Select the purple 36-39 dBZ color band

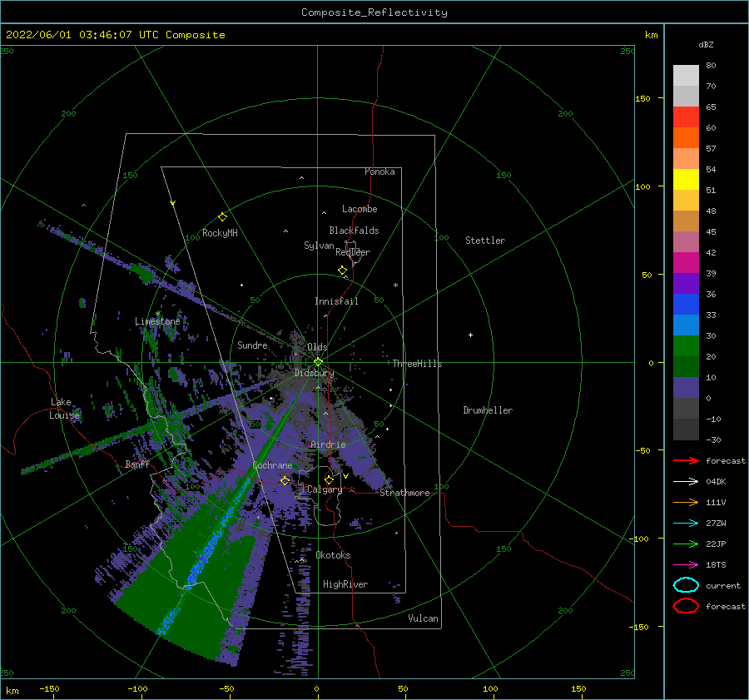(x=686, y=284)
